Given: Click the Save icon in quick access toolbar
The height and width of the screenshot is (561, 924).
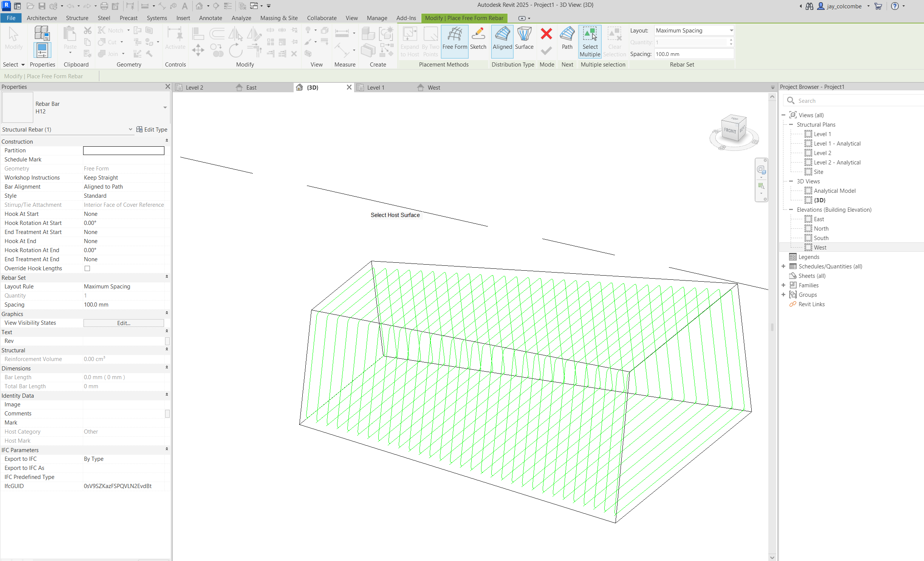Looking at the screenshot, I should pyautogui.click(x=42, y=6).
